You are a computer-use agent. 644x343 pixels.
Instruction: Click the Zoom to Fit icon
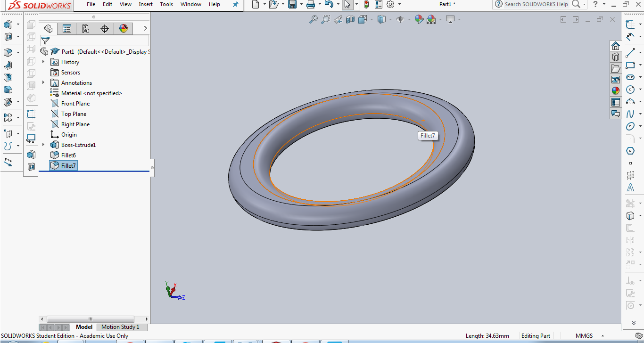[313, 19]
